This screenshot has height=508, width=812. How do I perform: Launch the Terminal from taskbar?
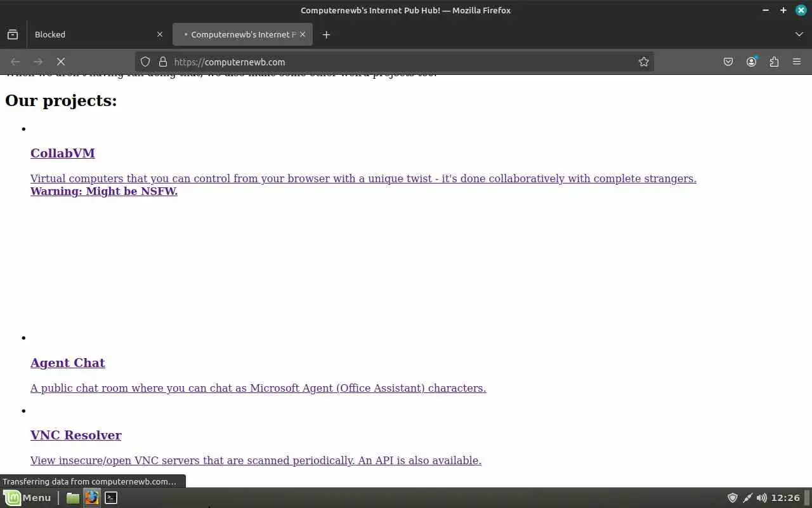pyautogui.click(x=111, y=498)
